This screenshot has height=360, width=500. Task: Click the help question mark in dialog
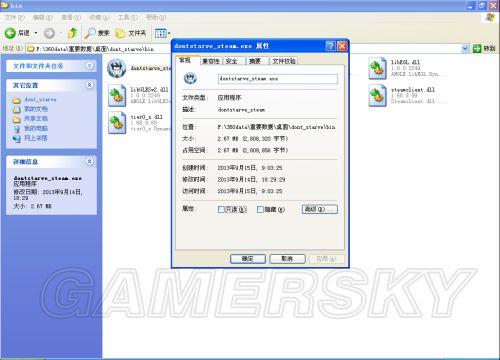(330, 46)
